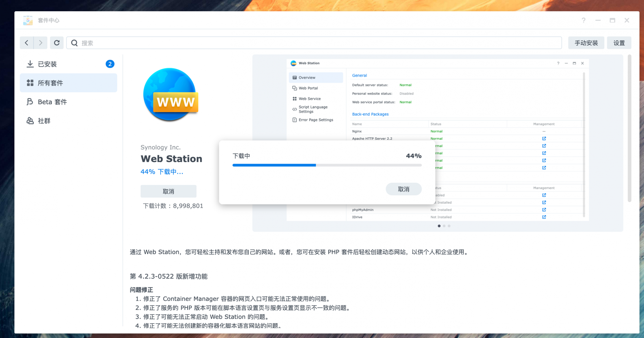Click the grid icon beside 所有套件
Image resolution: width=644 pixels, height=338 pixels.
point(30,83)
